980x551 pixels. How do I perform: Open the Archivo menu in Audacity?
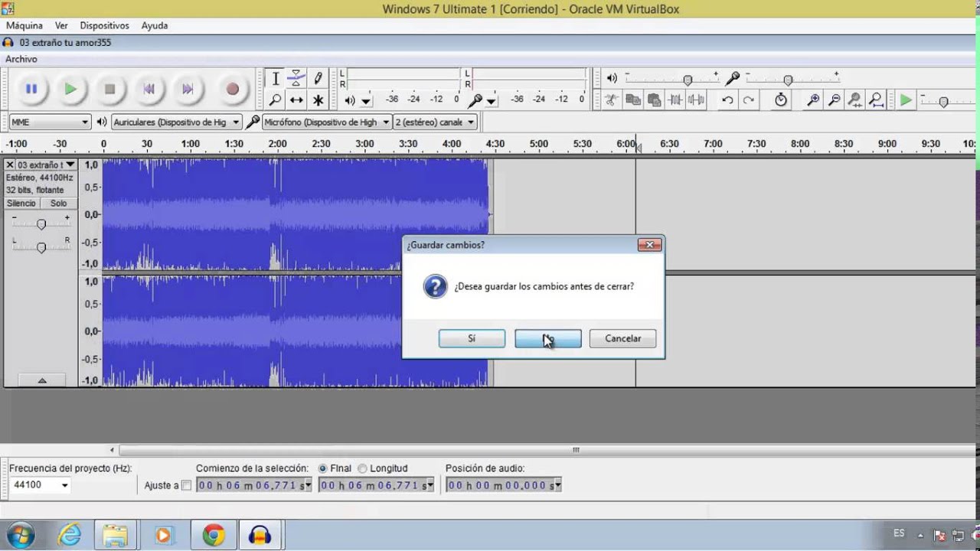point(21,59)
